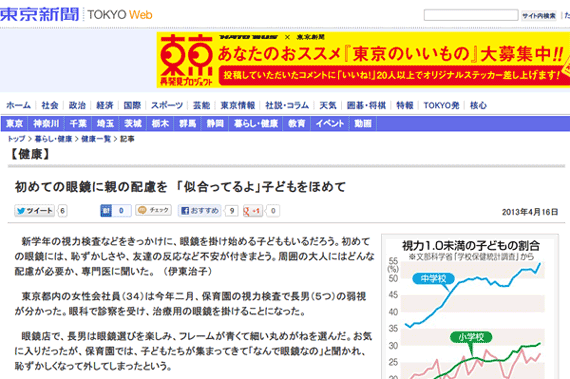Viewport: 570px width, 379px height.
Task: Select the 教育 tab
Action: pos(297,124)
